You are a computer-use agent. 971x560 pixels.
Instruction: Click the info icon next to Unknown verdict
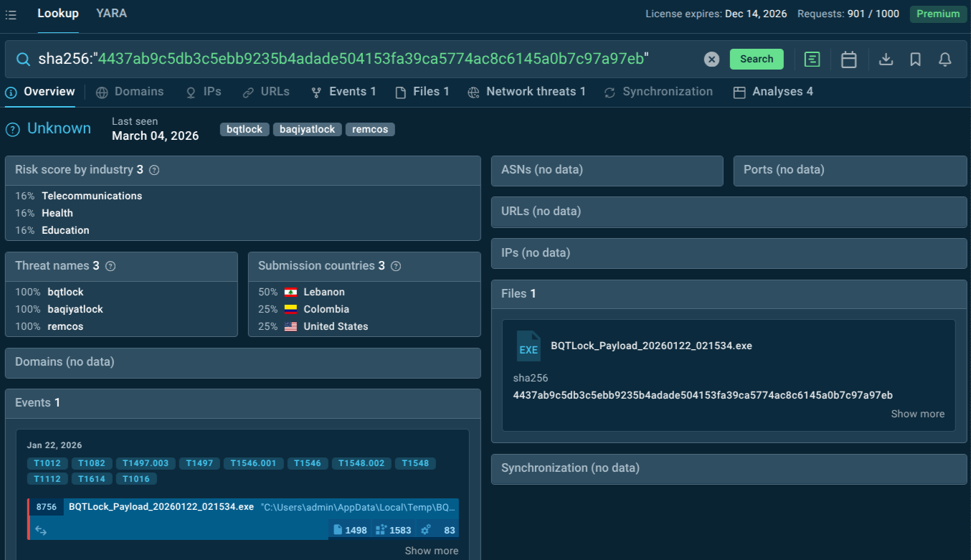pos(12,128)
